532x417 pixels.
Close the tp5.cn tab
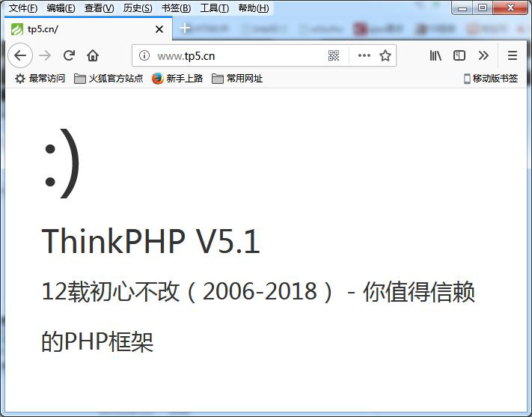159,29
